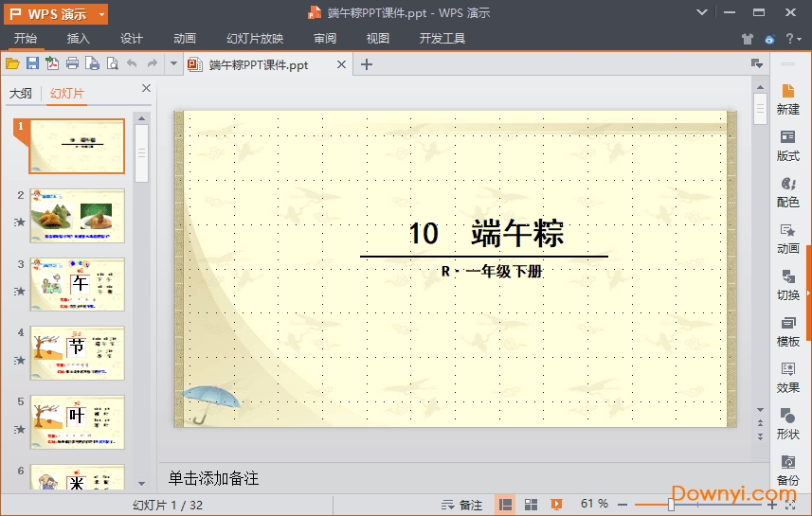Save the presentation with the floppy icon
The width and height of the screenshot is (812, 516).
click(x=32, y=63)
